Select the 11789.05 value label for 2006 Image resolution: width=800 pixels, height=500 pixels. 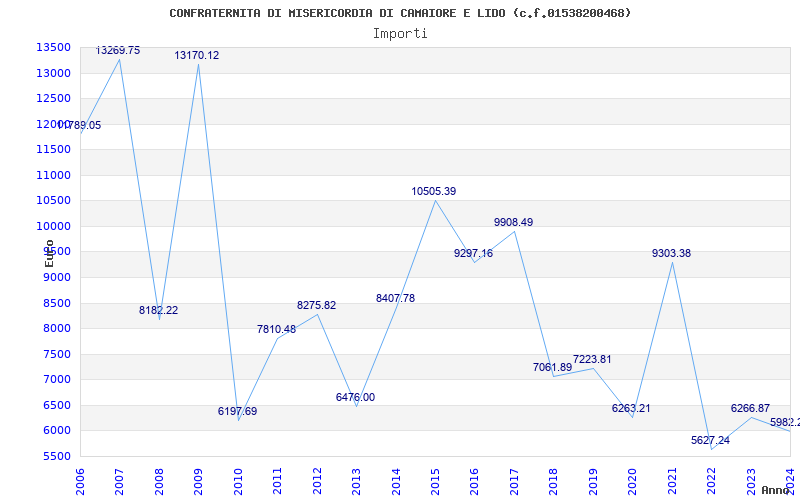pos(79,126)
